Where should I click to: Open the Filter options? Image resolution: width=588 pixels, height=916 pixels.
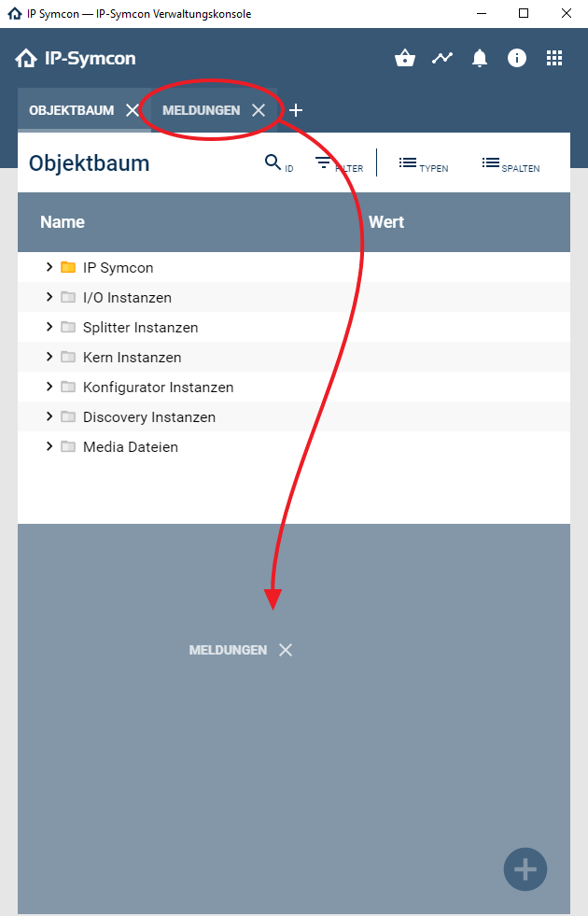click(323, 162)
